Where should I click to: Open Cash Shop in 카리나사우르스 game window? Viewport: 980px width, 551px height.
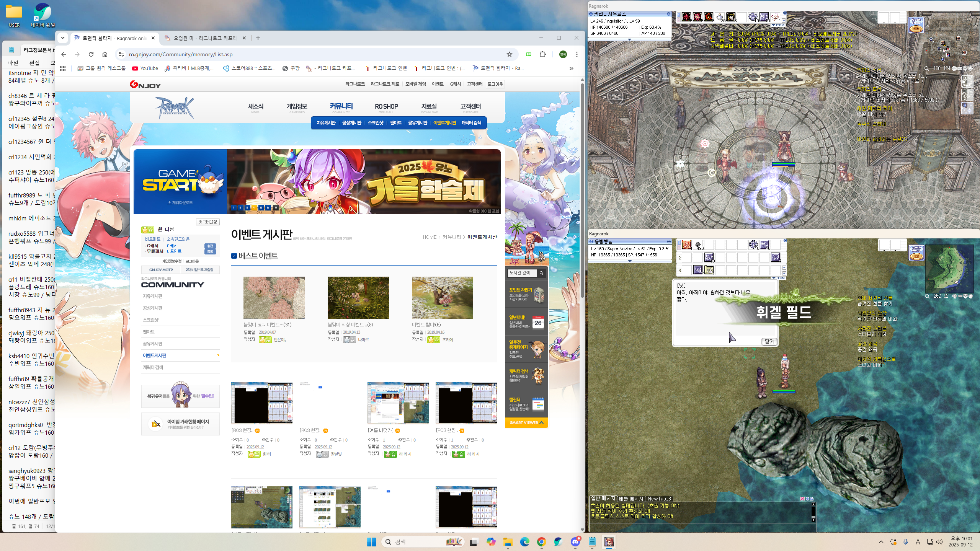tap(916, 24)
